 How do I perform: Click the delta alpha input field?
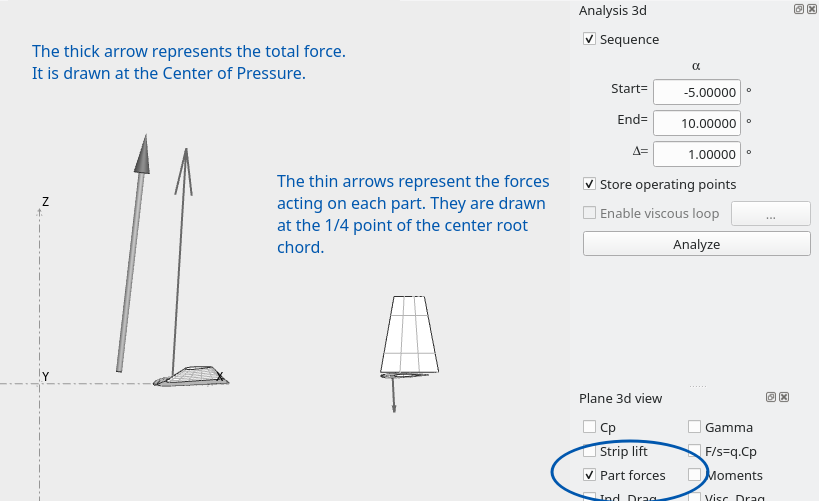click(x=697, y=154)
